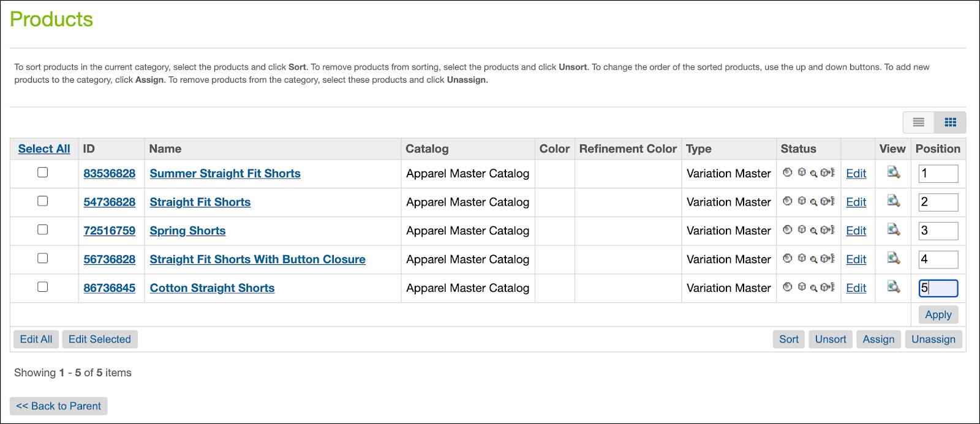Click Edit in the 56736828 row
The width and height of the screenshot is (980, 424).
[856, 259]
